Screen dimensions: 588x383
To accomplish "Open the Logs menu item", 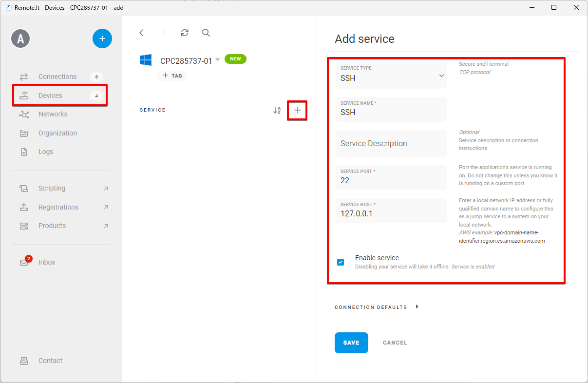I will (x=61, y=152).
